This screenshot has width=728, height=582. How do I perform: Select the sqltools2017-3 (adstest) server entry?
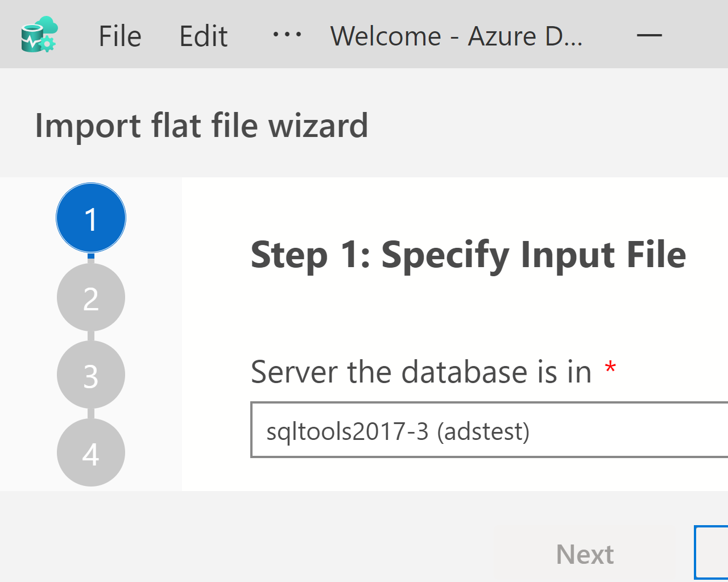point(398,430)
